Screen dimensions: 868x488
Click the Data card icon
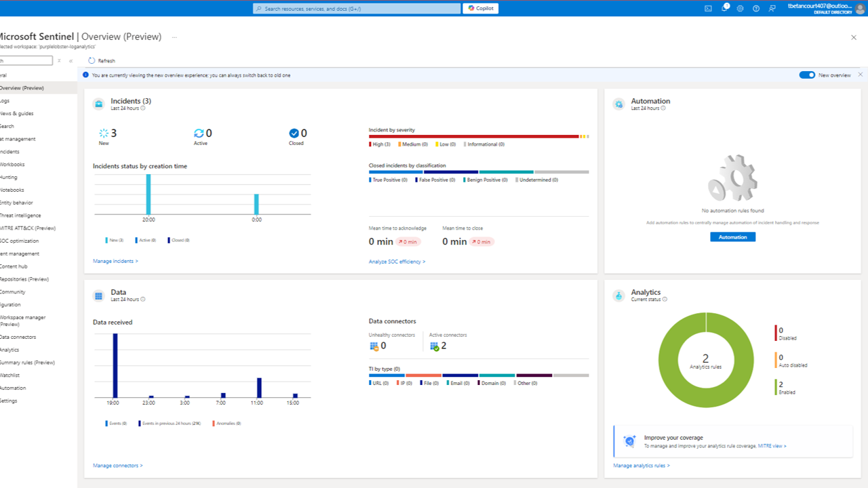click(99, 296)
